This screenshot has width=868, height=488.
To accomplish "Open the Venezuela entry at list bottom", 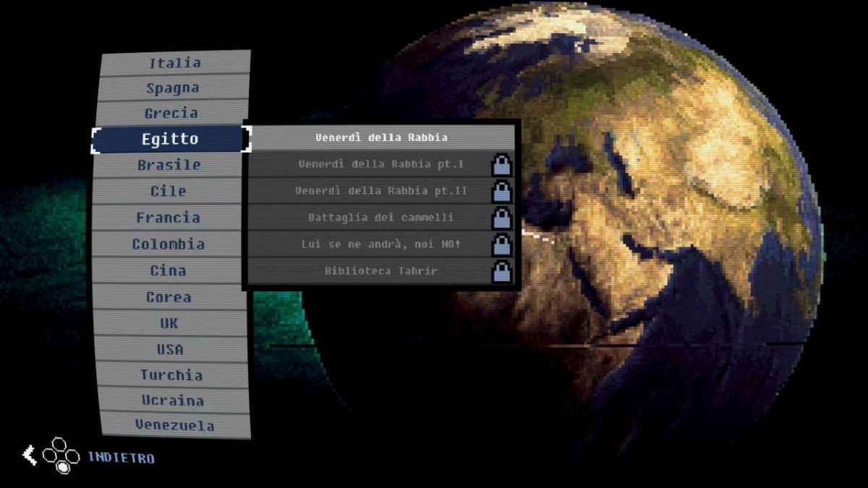I will click(x=171, y=426).
